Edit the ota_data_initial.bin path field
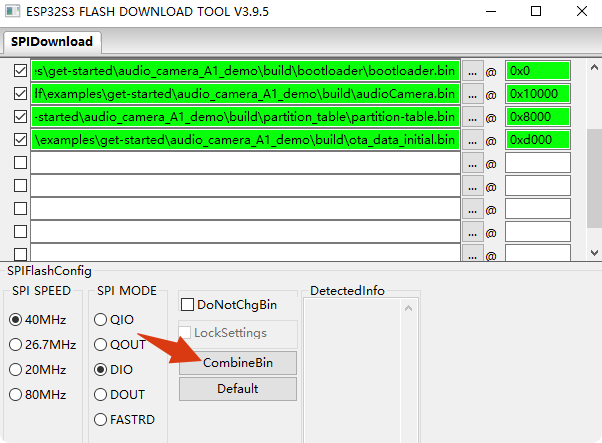The image size is (602, 443). [x=245, y=140]
